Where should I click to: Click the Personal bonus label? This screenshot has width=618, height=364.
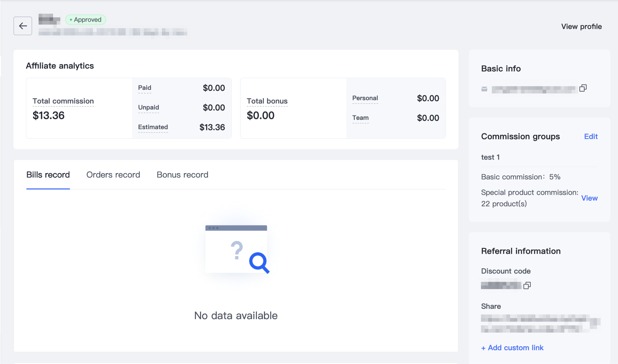point(365,98)
